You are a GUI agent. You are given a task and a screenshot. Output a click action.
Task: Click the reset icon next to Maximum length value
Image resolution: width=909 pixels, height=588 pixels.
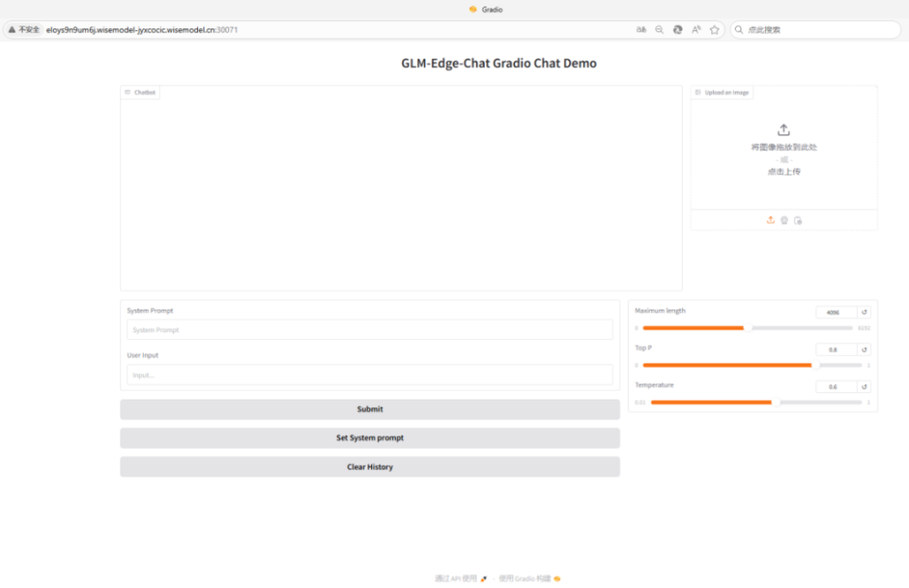[x=865, y=312]
